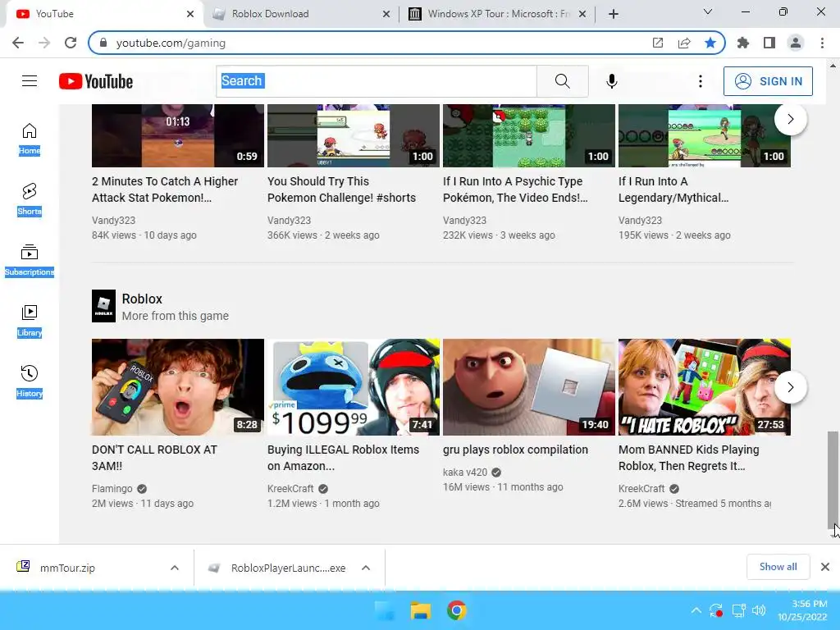Image resolution: width=840 pixels, height=630 pixels.
Task: Open Subscriptions in the sidebar
Action: pyautogui.click(x=30, y=260)
